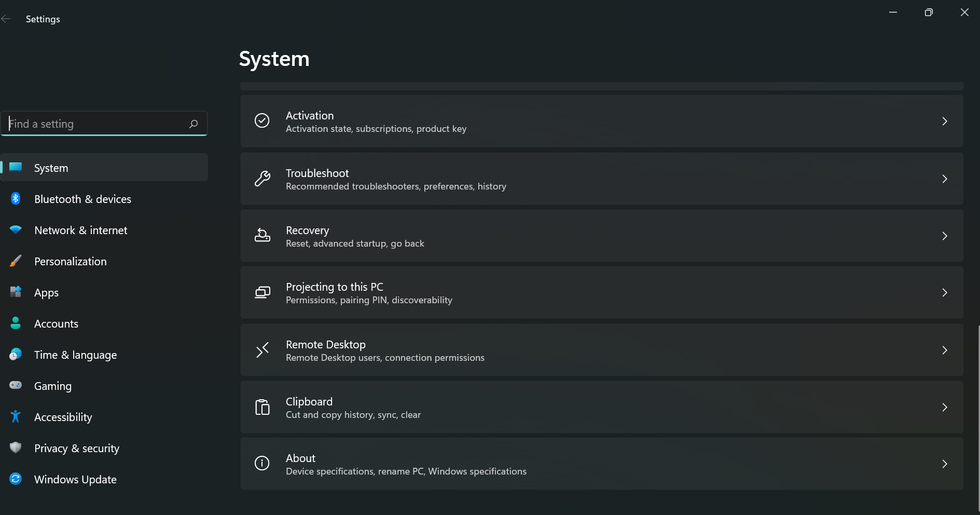This screenshot has height=515, width=980.
Task: Select System in the sidebar
Action: pyautogui.click(x=104, y=167)
